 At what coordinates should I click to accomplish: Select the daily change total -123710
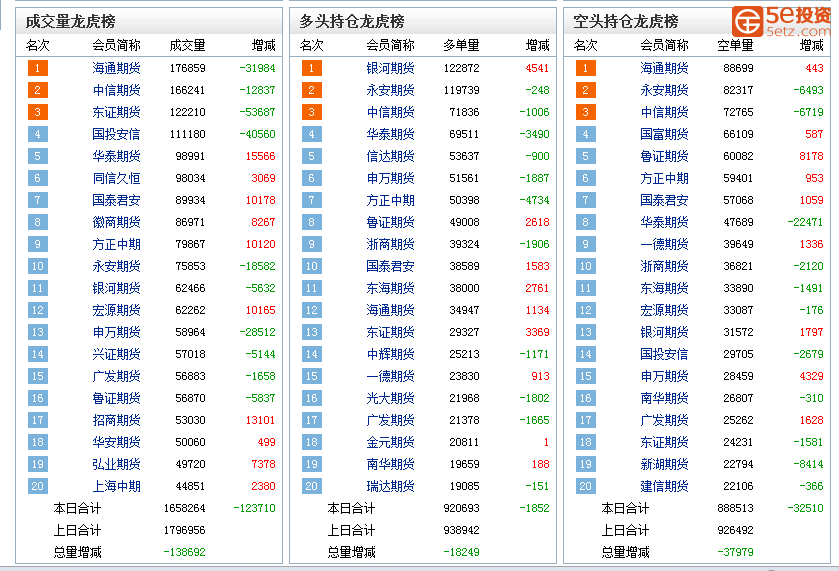254,508
